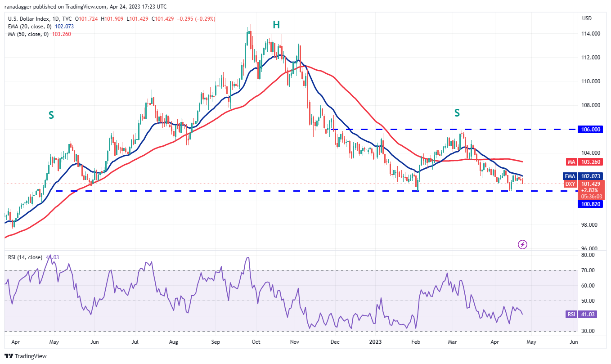Select the blue 100.820 support level tag

590,204
